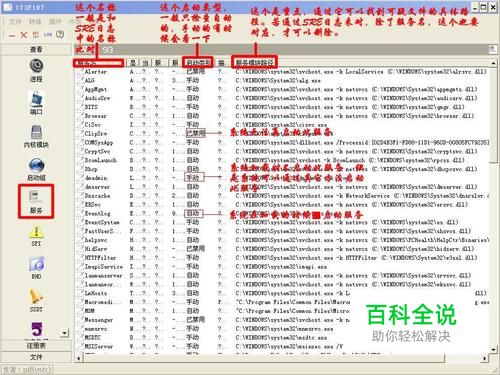Select the Browser service row
Screen dimensions: 500x375
282,116
